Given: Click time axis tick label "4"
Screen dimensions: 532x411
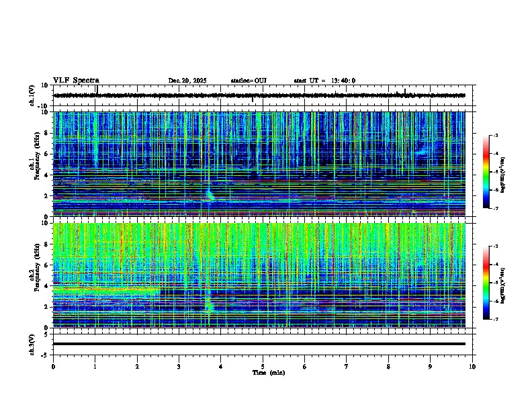Looking at the screenshot, I should click(221, 367).
